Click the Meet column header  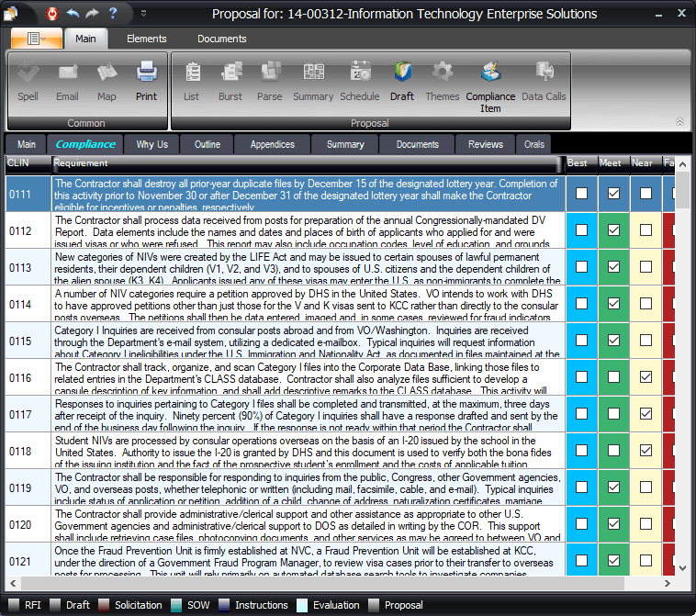click(614, 163)
